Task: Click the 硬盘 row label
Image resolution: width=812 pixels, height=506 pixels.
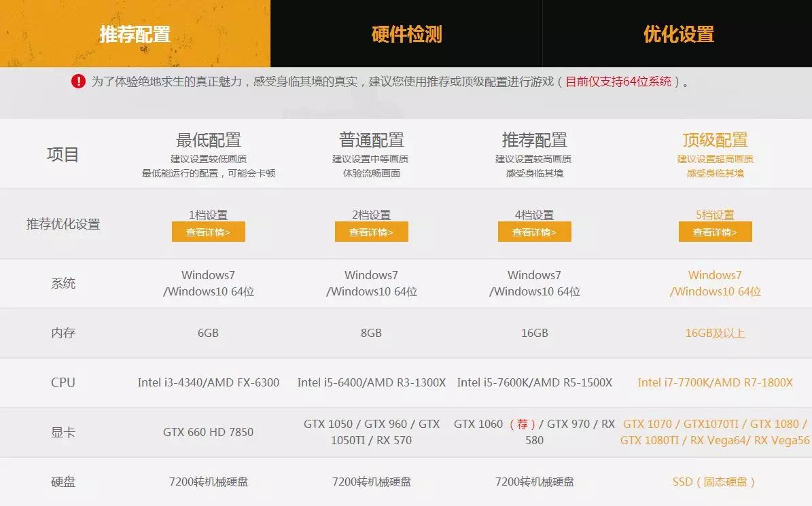Action: click(63, 482)
